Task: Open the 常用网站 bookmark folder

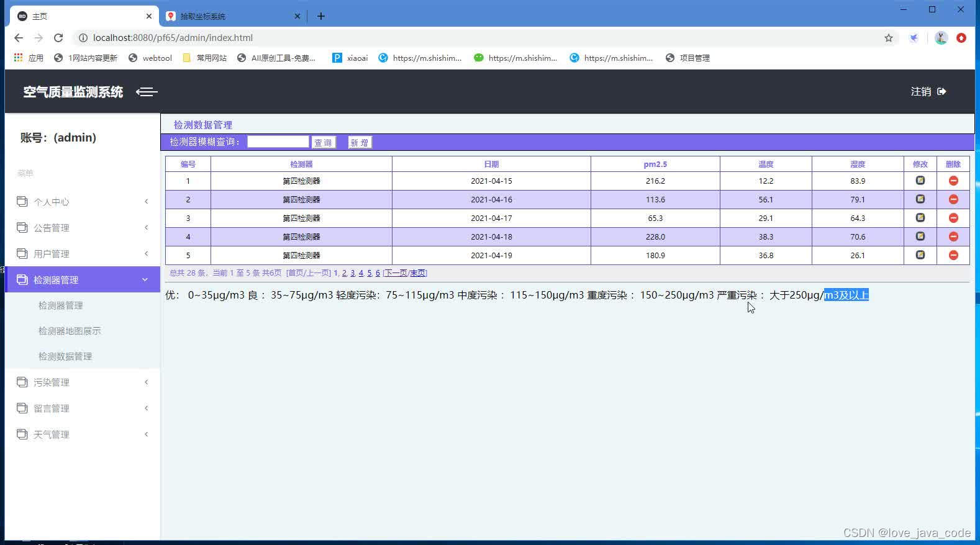Action: pos(204,58)
